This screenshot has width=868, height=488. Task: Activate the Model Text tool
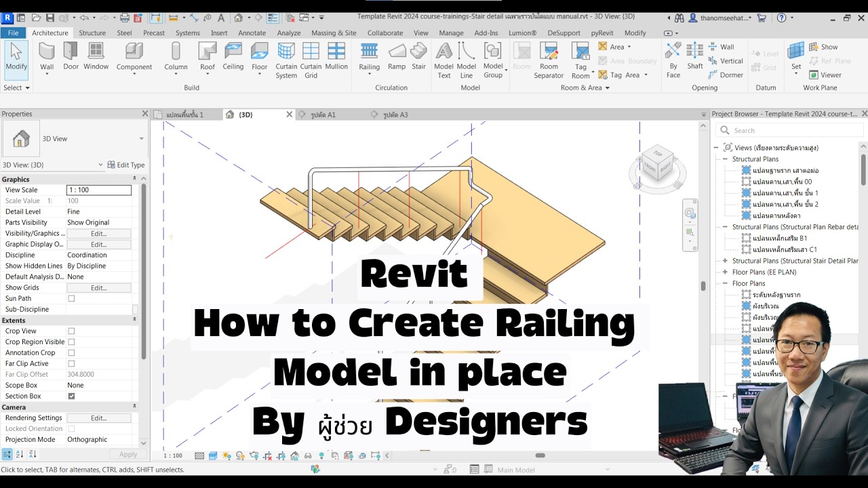[x=443, y=60]
